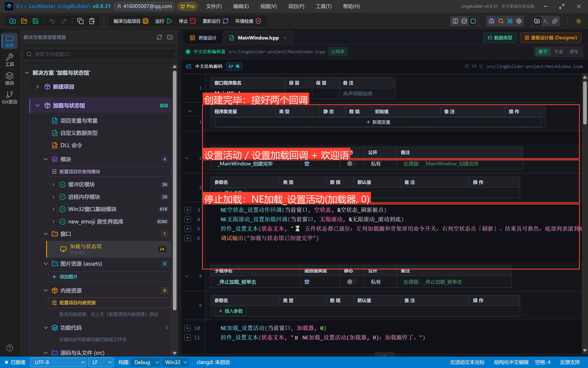The width and height of the screenshot is (588, 368).
Task: Open the 文件(F) menu
Action: pyautogui.click(x=214, y=6)
